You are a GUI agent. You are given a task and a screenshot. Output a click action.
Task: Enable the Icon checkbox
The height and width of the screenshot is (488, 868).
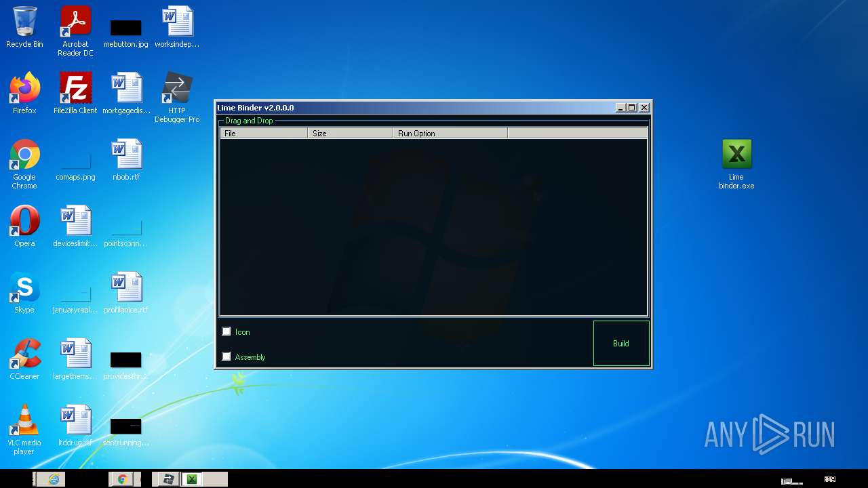coord(226,331)
